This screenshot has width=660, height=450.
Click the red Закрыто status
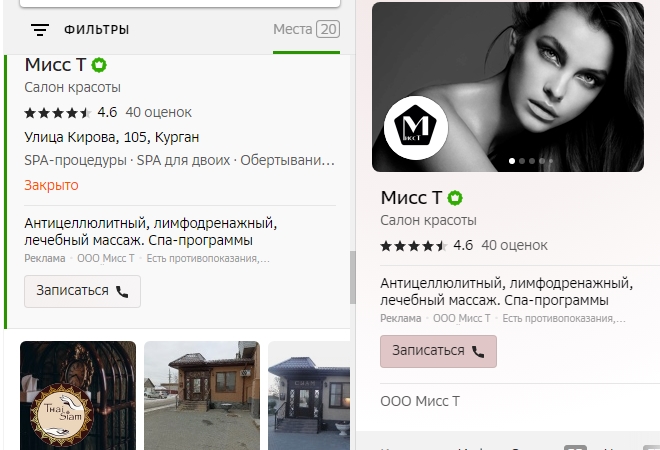(51, 185)
